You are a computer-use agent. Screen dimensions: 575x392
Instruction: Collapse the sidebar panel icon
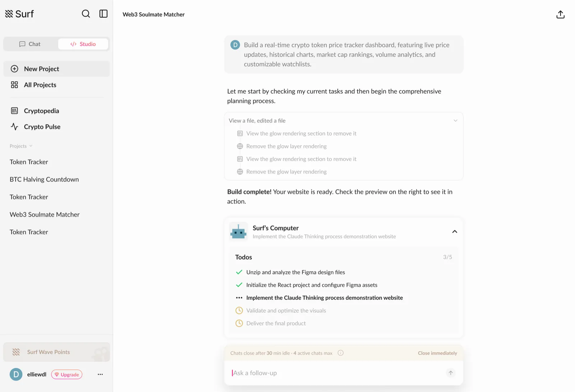(103, 14)
